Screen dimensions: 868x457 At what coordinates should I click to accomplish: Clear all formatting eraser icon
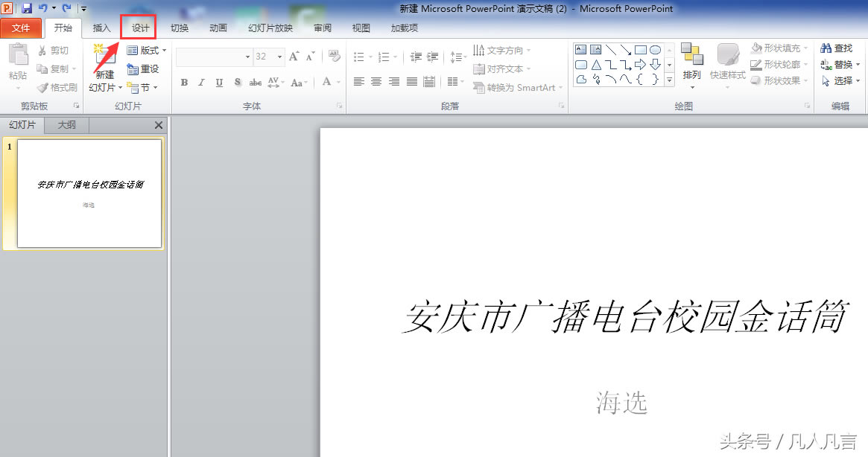(335, 56)
